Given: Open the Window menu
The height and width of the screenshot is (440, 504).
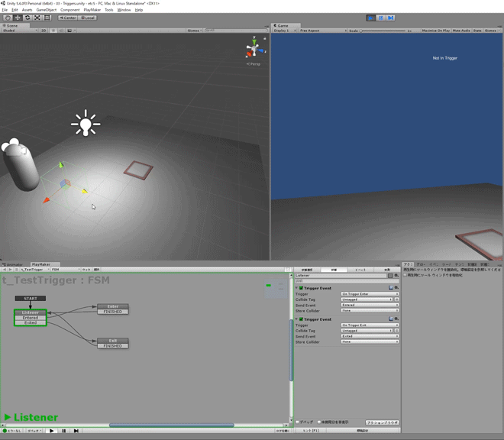Looking at the screenshot, I should (124, 10).
